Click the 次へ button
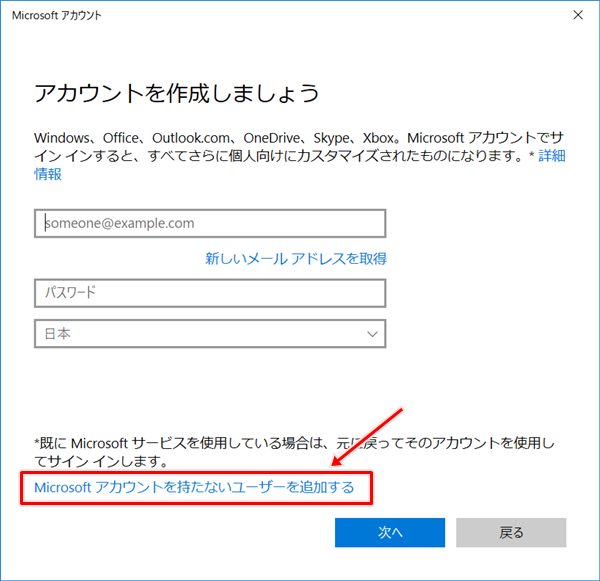The image size is (600, 581). click(390, 532)
